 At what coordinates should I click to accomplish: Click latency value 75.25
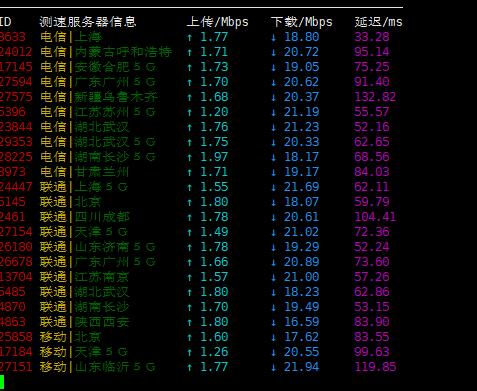click(372, 67)
